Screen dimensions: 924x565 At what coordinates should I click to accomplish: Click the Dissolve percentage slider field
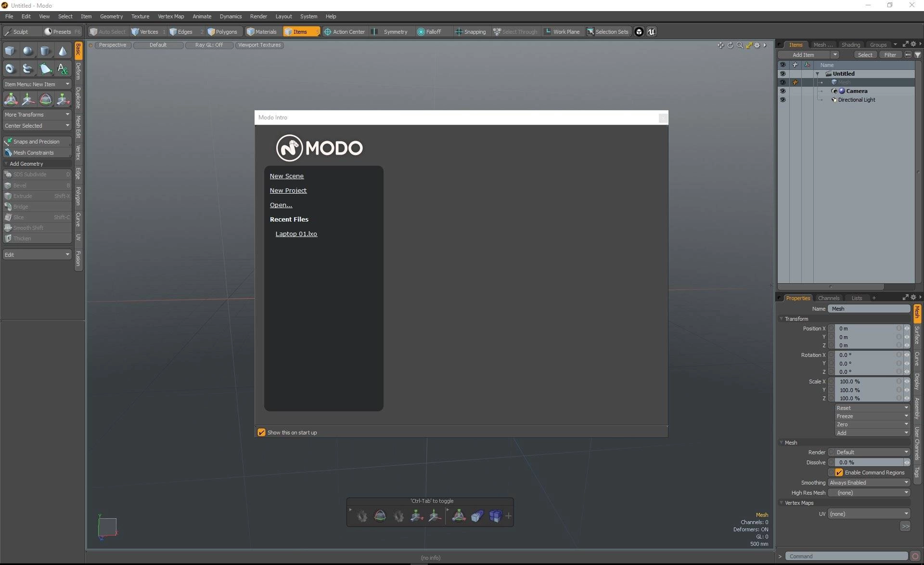tap(869, 462)
